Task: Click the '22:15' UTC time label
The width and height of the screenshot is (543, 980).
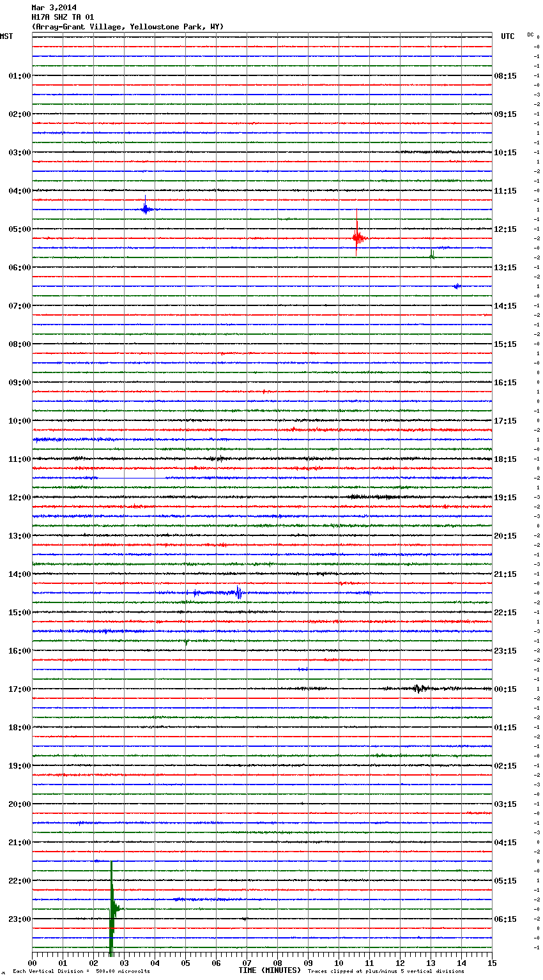Action: click(505, 613)
